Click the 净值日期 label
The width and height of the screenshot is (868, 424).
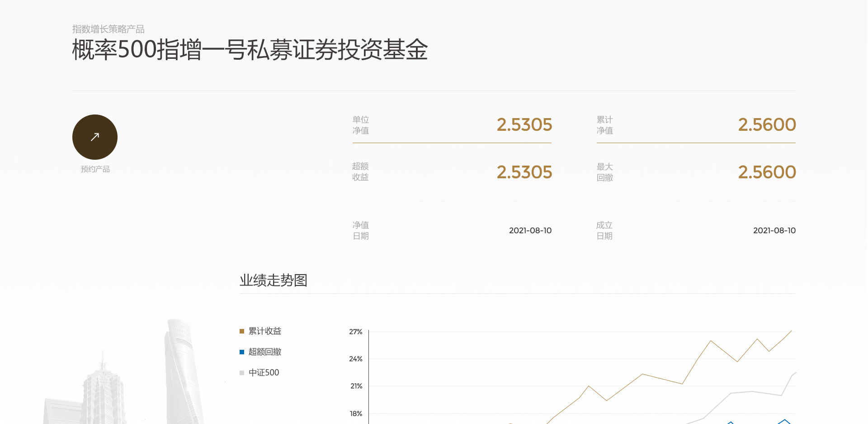pyautogui.click(x=361, y=231)
